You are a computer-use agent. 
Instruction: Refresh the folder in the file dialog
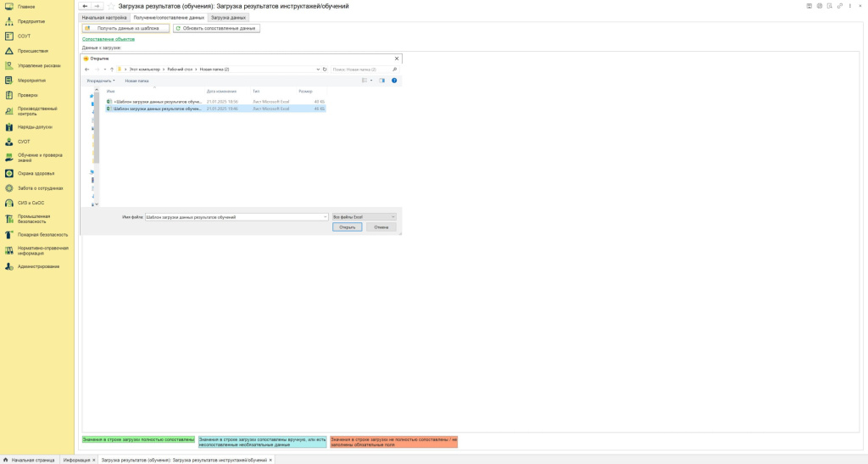point(325,70)
